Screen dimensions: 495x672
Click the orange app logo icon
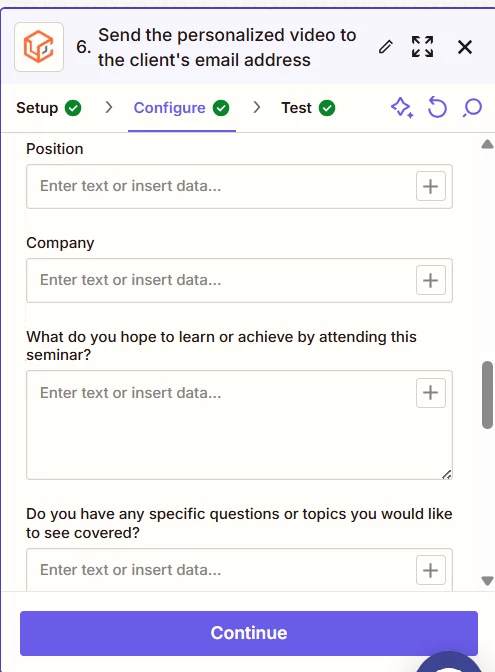(x=39, y=47)
